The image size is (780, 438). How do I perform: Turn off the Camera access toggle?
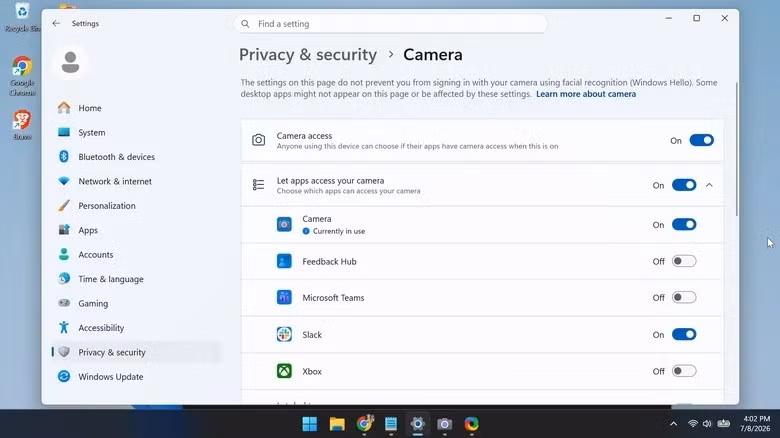click(x=701, y=140)
